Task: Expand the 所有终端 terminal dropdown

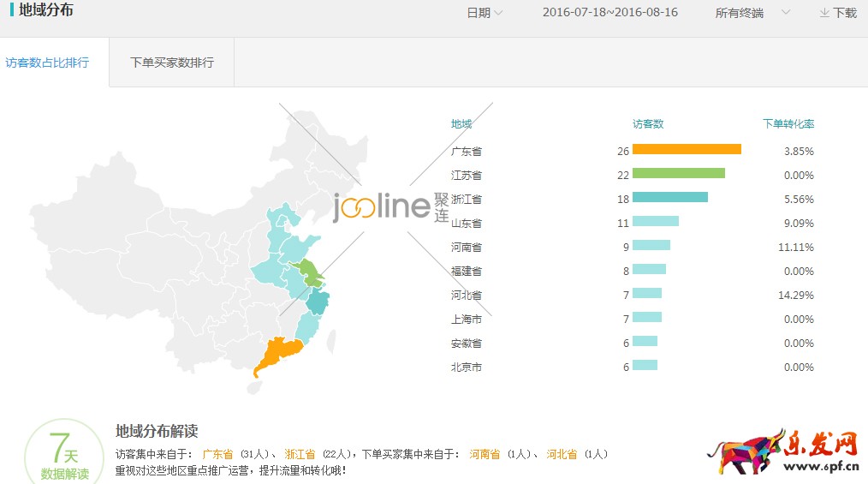Action: pyautogui.click(x=752, y=13)
